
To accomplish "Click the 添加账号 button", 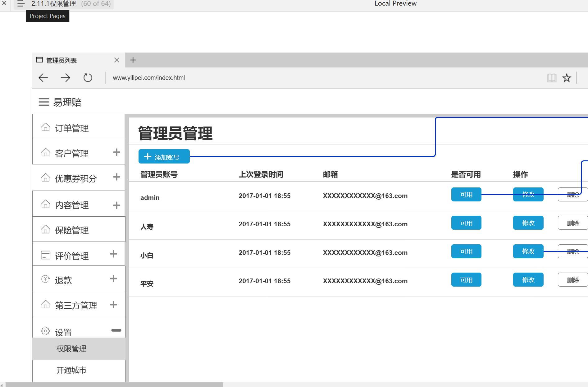I will click(x=164, y=156).
